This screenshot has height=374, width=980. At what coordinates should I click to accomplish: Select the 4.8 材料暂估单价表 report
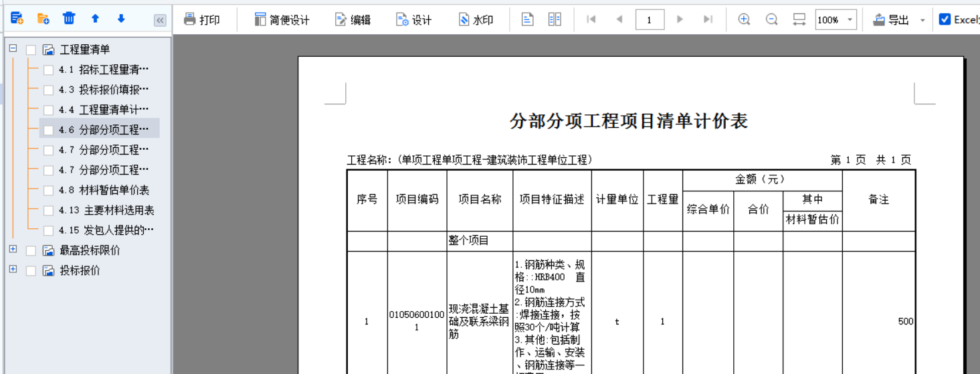(x=104, y=190)
